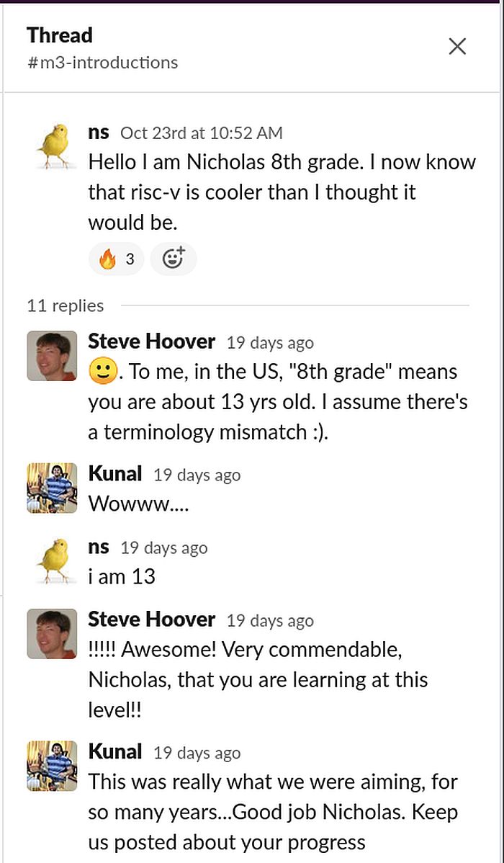Click the ns name above "i am 13"
The image size is (504, 863).
(x=99, y=547)
